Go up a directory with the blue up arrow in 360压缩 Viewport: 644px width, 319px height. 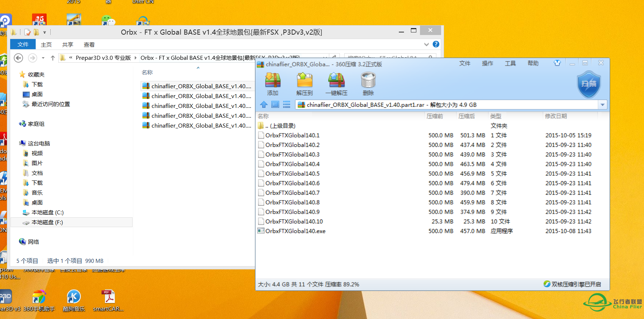point(264,105)
